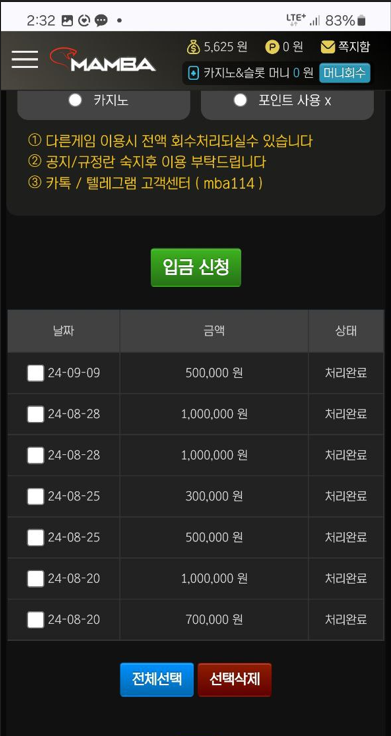Open the hamburger menu icon
The image size is (391, 736).
pyautogui.click(x=25, y=59)
